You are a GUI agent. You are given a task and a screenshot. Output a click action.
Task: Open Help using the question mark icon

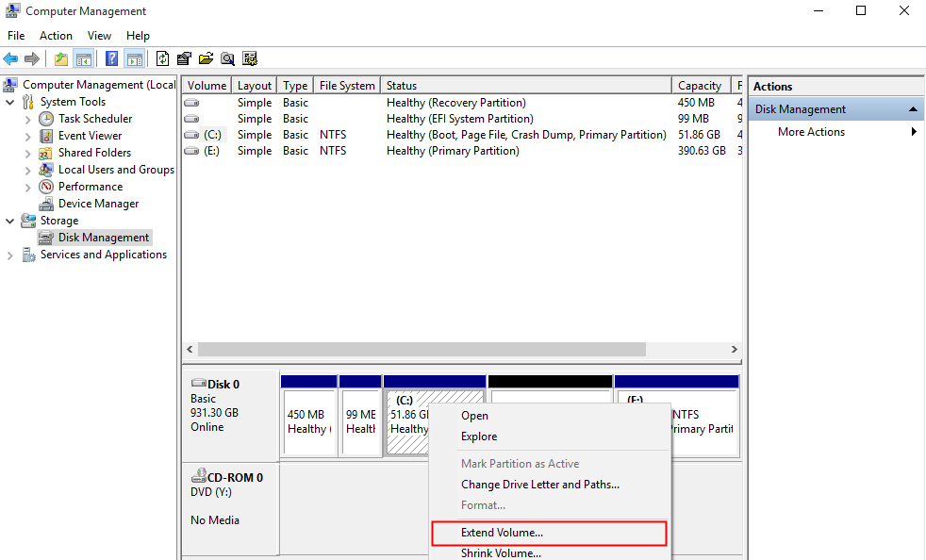click(111, 58)
